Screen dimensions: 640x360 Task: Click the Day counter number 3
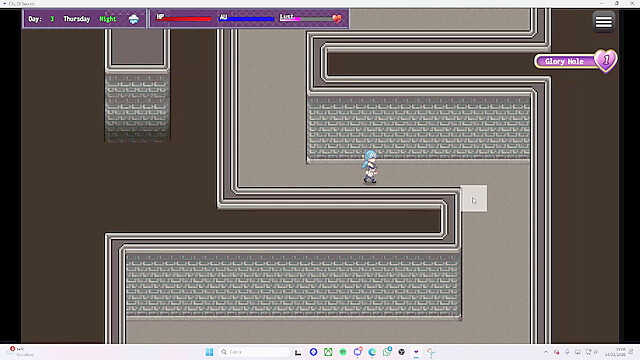[x=52, y=19]
